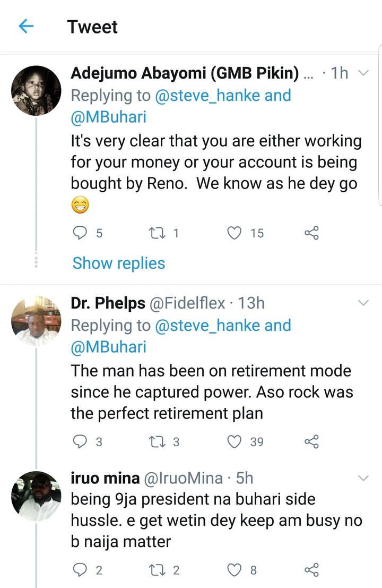Open Adejumo Abayomi's profile picture
The height and width of the screenshot is (588, 382).
click(36, 91)
